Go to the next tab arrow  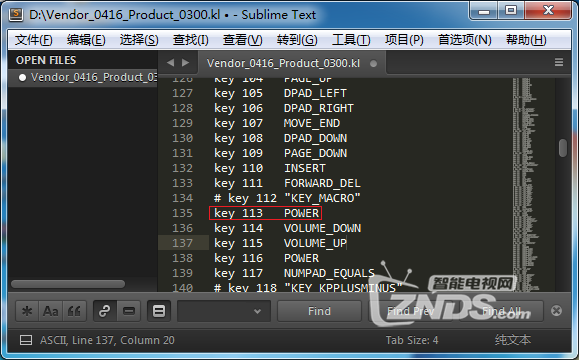[x=185, y=63]
